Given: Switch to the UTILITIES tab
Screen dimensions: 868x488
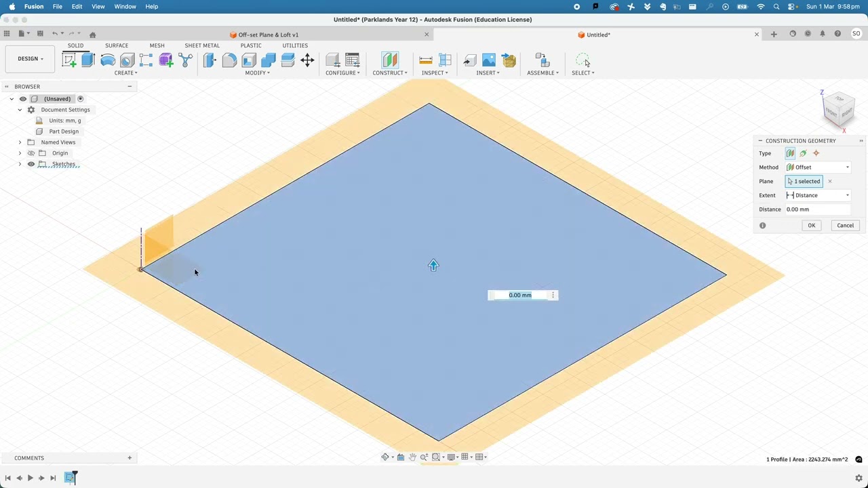Looking at the screenshot, I should point(295,45).
